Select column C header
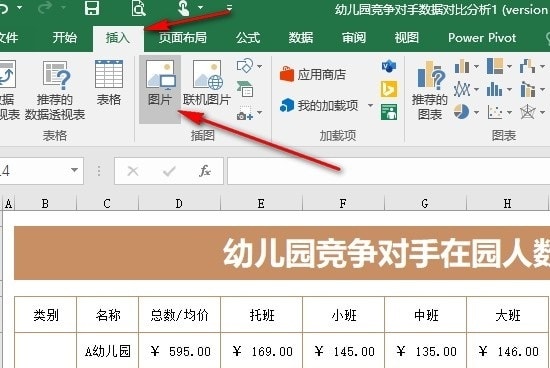Image resolution: width=550 pixels, height=368 pixels. (107, 203)
